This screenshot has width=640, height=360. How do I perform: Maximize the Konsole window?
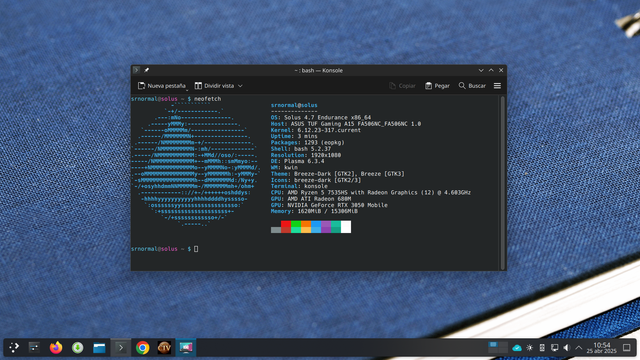491,70
